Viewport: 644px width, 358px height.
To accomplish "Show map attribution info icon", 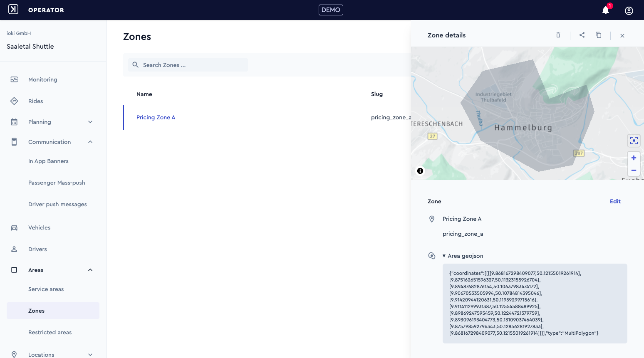I will (420, 171).
